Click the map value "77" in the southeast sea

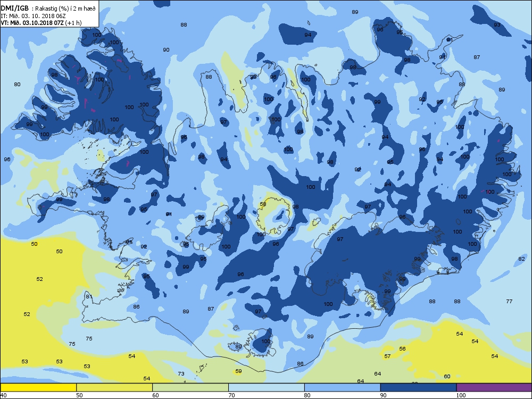click(x=509, y=301)
